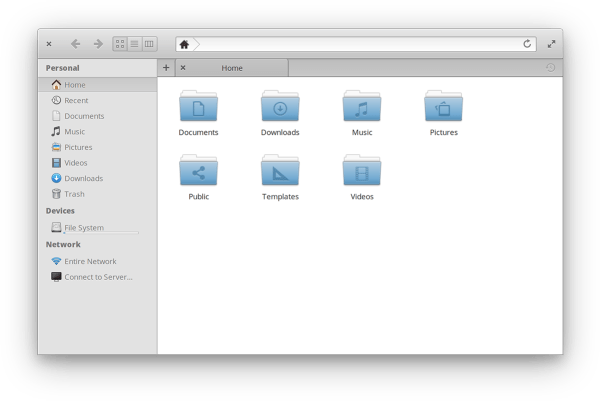Select the Public folder icon
Screen dimensions: 600x401
(198, 170)
